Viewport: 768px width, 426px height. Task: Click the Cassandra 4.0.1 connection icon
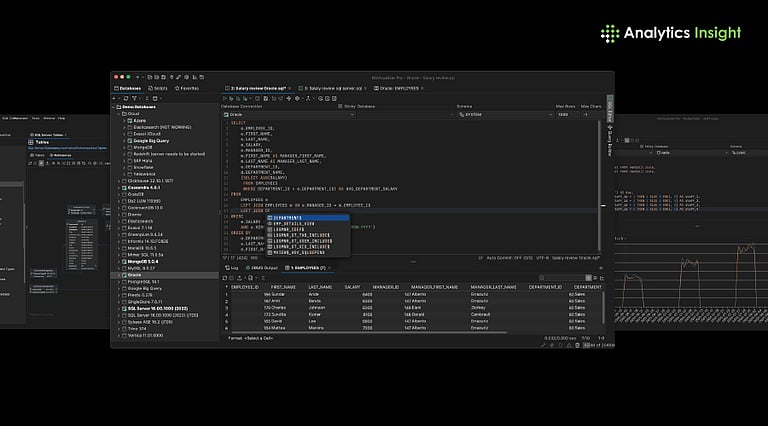pyautogui.click(x=124, y=188)
